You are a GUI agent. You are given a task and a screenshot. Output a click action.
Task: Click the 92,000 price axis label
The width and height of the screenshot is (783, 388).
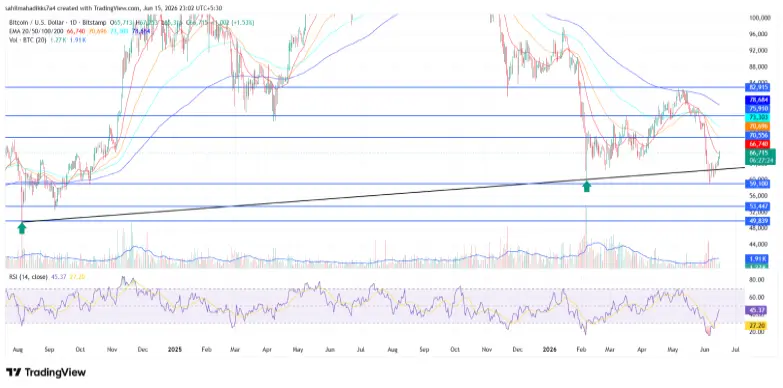[x=759, y=50]
